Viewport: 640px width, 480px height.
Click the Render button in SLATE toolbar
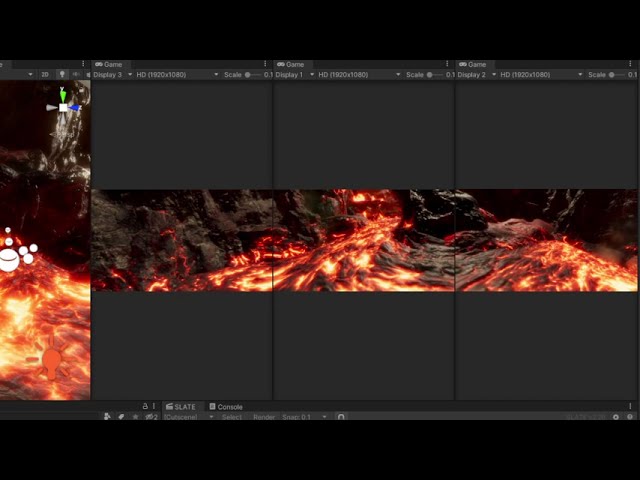coord(264,417)
